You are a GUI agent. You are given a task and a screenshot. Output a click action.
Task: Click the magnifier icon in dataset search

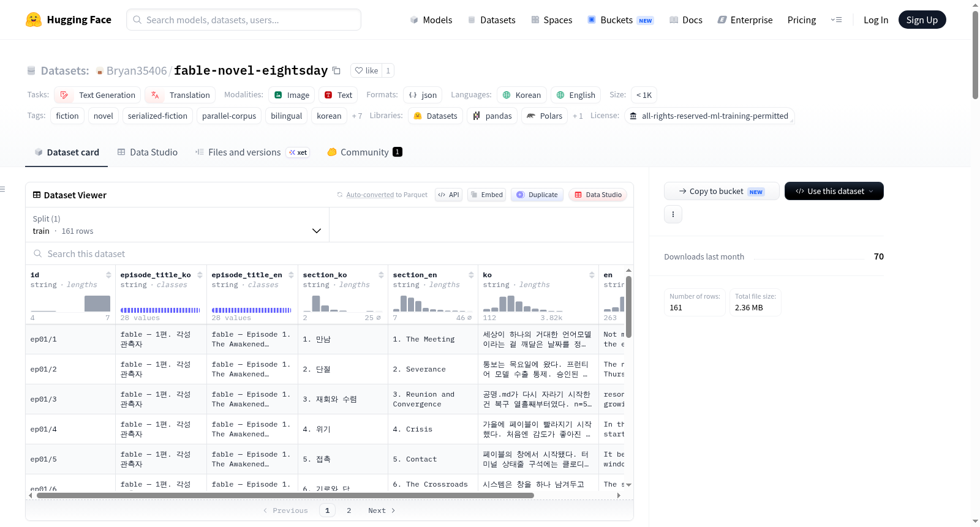(x=38, y=253)
